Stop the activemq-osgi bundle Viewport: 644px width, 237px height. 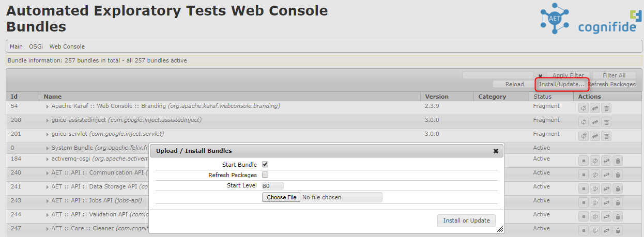pyautogui.click(x=584, y=161)
